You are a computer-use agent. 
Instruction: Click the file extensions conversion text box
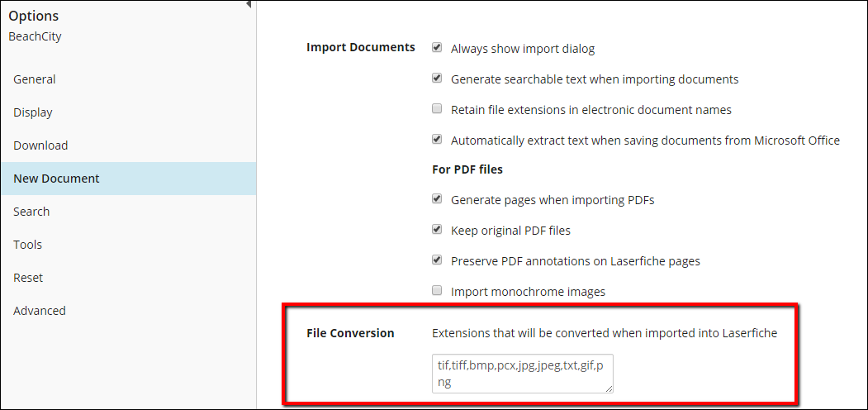click(523, 374)
